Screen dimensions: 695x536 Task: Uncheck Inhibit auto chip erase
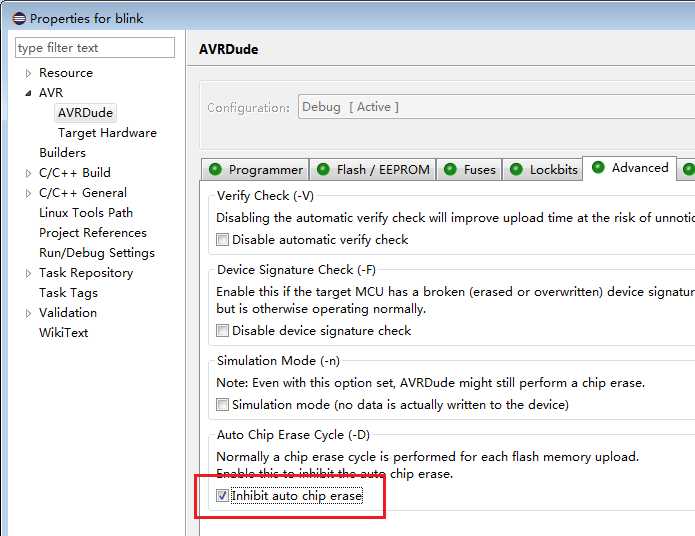[223, 495]
